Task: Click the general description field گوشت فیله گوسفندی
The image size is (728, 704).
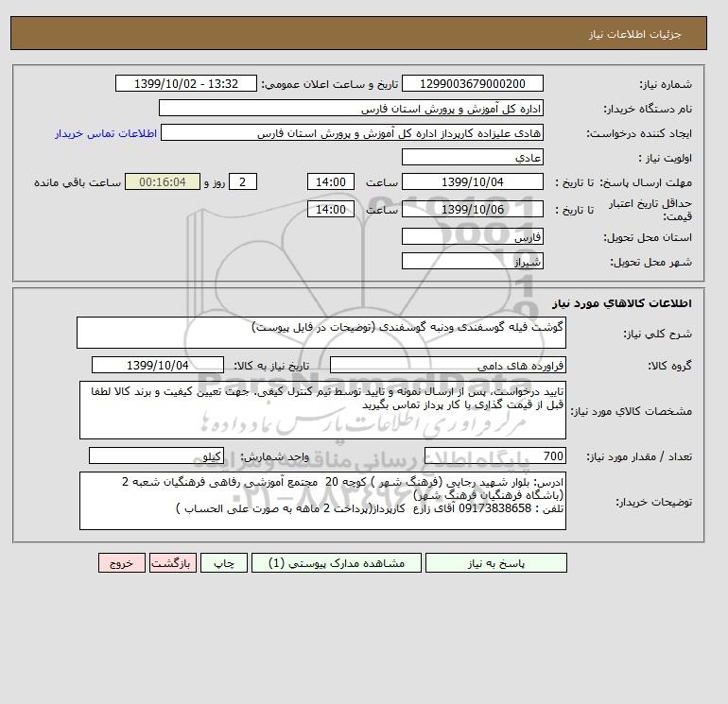Action: pyautogui.click(x=321, y=333)
